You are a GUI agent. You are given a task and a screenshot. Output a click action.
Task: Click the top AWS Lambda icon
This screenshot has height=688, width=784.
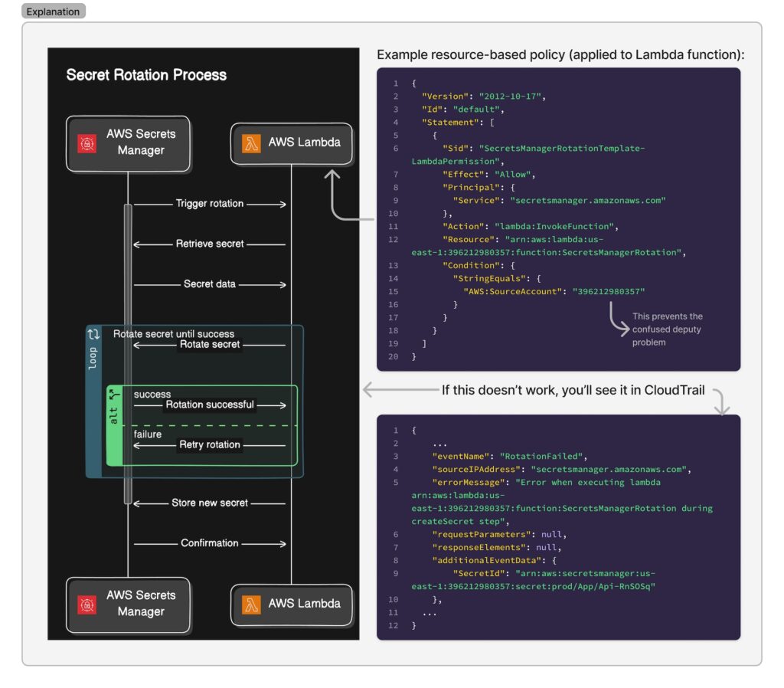[251, 143]
